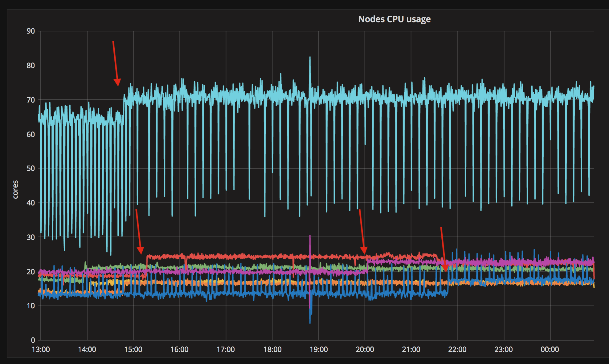Click the 10 value on y-axis
This screenshot has height=364, width=609.
(31, 306)
